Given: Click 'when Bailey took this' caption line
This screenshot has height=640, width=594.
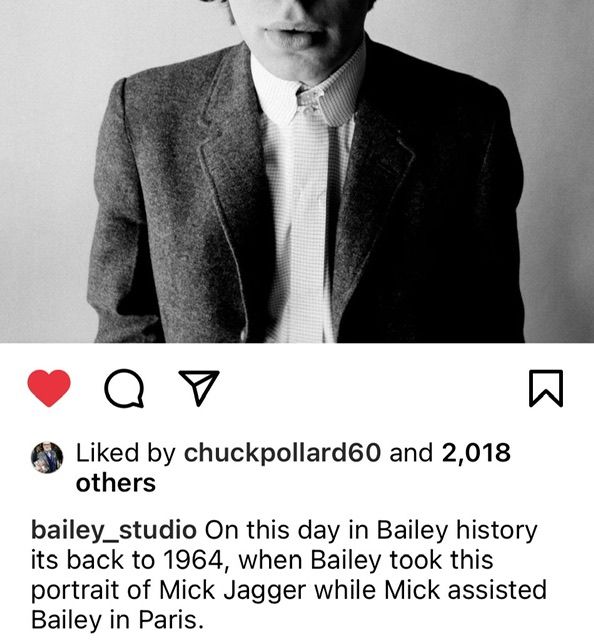Looking at the screenshot, I should pos(366,560).
